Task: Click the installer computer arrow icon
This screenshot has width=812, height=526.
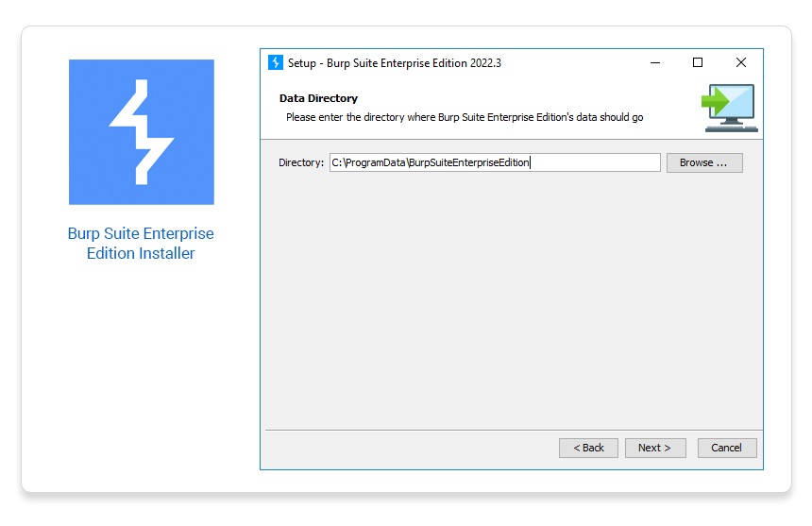Action: [730, 108]
